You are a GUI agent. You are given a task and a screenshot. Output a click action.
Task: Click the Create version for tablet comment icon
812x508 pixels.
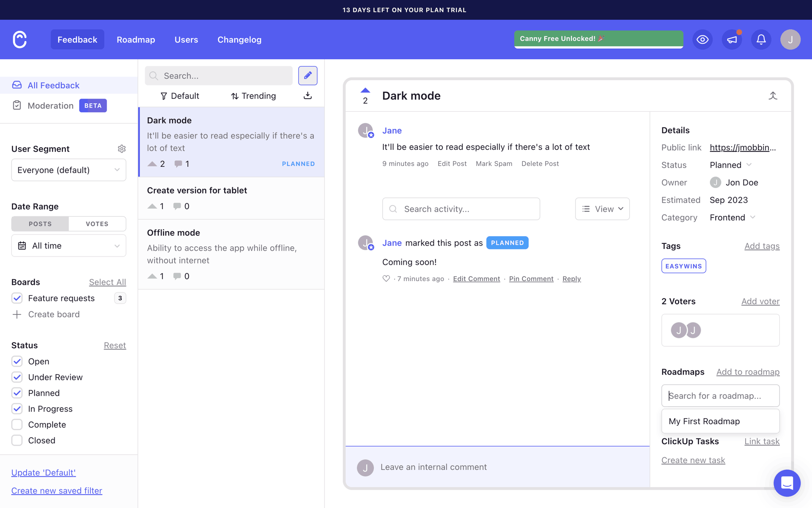177,206
